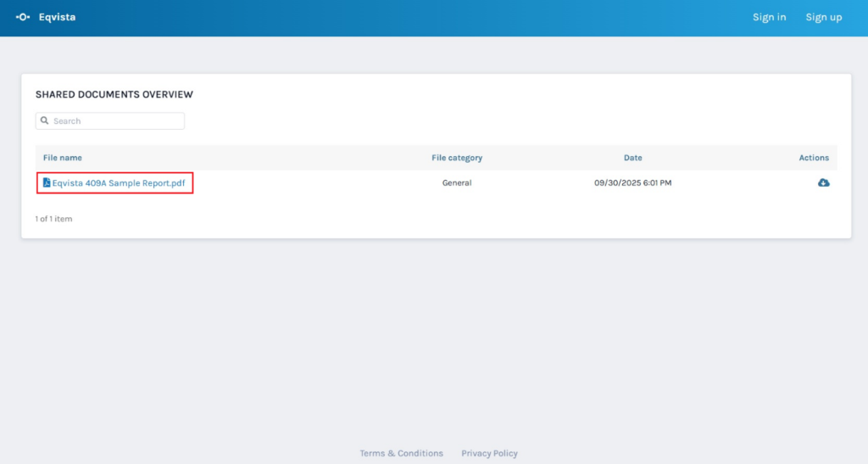
Task: Click the magnifying glass search icon
Action: [44, 121]
